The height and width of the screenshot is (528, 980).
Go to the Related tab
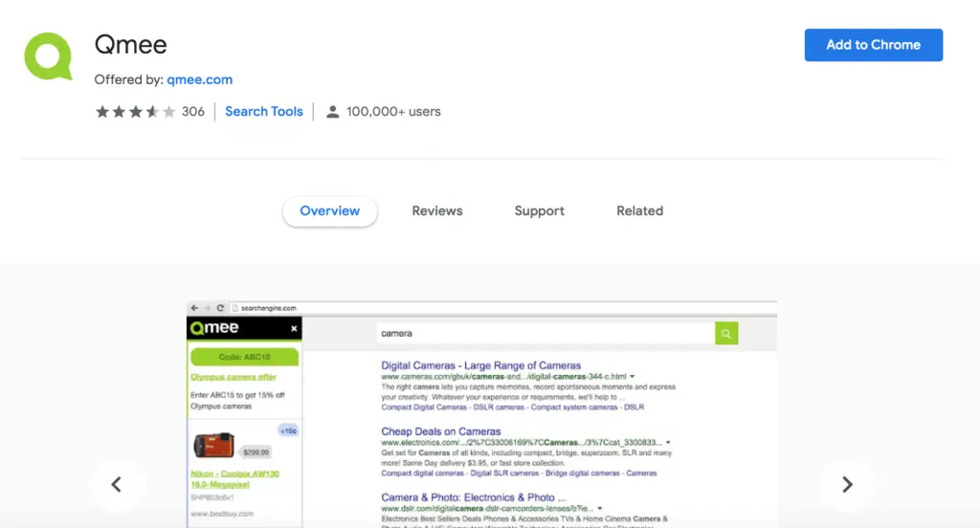[639, 211]
